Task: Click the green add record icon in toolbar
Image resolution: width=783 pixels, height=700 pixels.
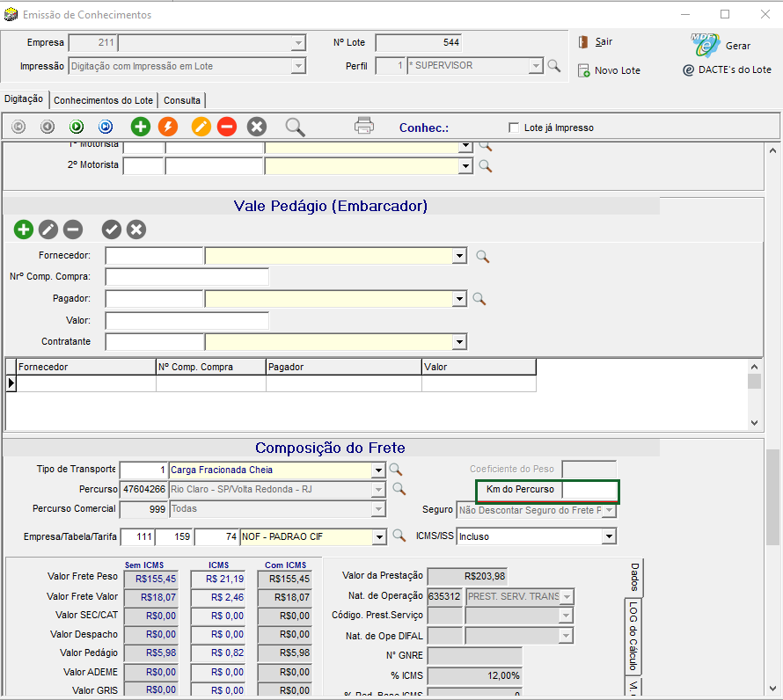Action: coord(141,127)
